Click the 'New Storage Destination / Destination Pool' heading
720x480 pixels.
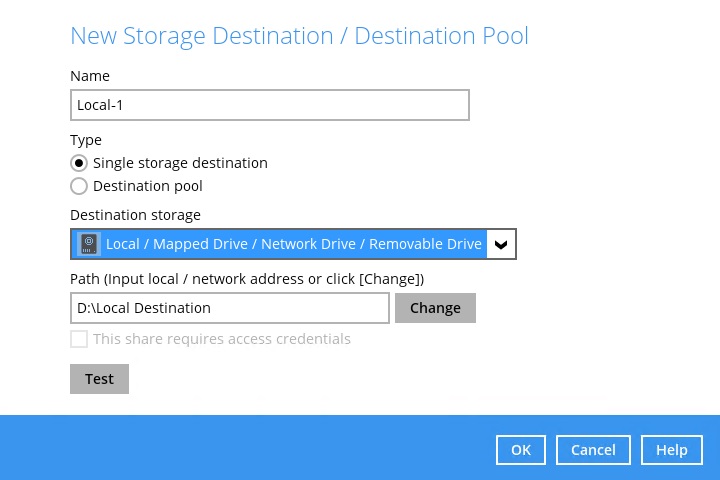pyautogui.click(x=299, y=36)
